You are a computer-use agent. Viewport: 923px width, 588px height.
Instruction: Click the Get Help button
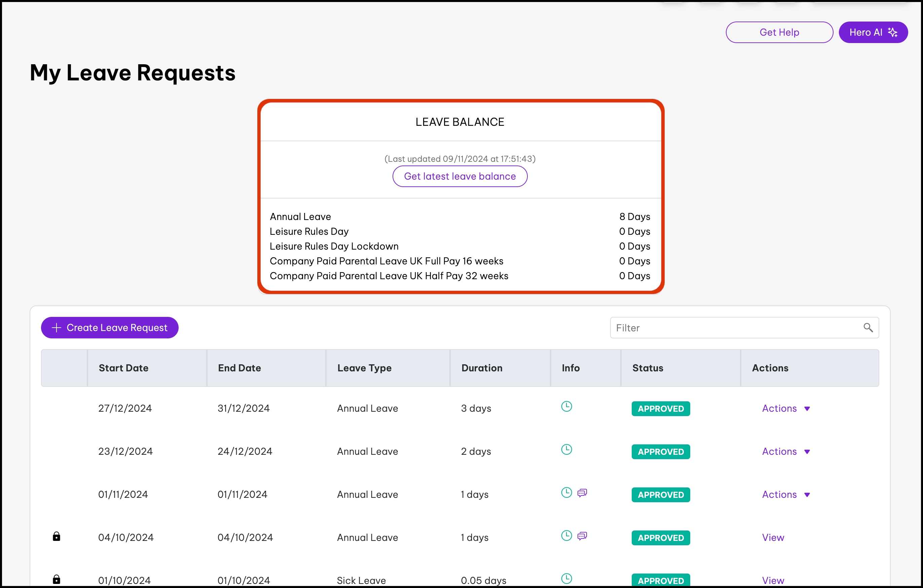[x=779, y=32]
